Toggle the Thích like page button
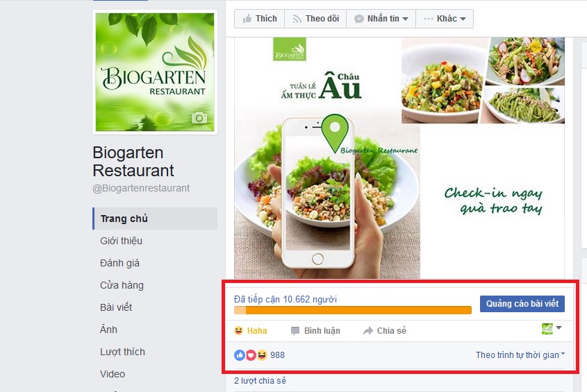 pyautogui.click(x=259, y=19)
